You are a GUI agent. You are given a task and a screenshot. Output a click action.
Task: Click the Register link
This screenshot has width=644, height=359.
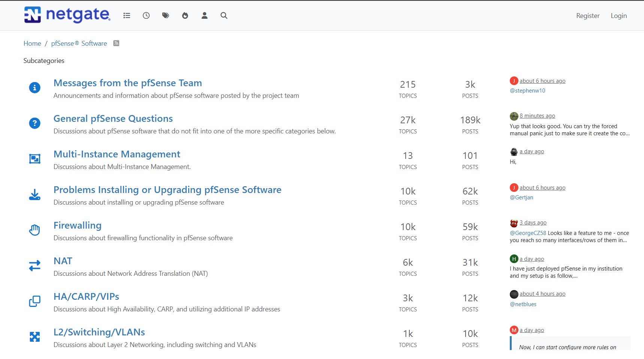tap(588, 16)
